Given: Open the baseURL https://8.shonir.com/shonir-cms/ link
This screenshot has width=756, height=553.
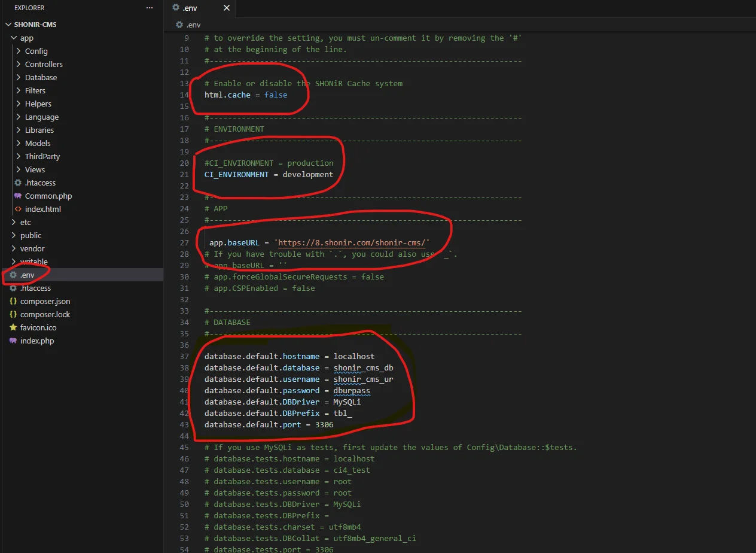Looking at the screenshot, I should tap(352, 242).
